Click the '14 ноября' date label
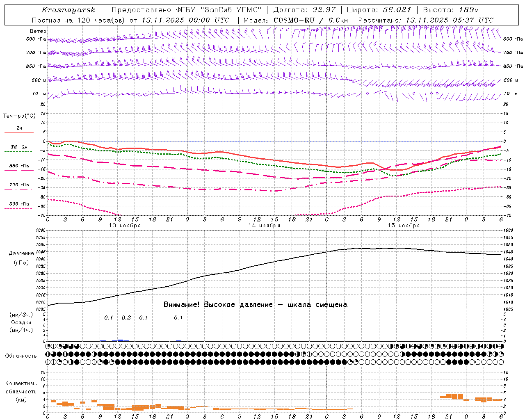Screen dimensions: 525x420 [264, 225]
